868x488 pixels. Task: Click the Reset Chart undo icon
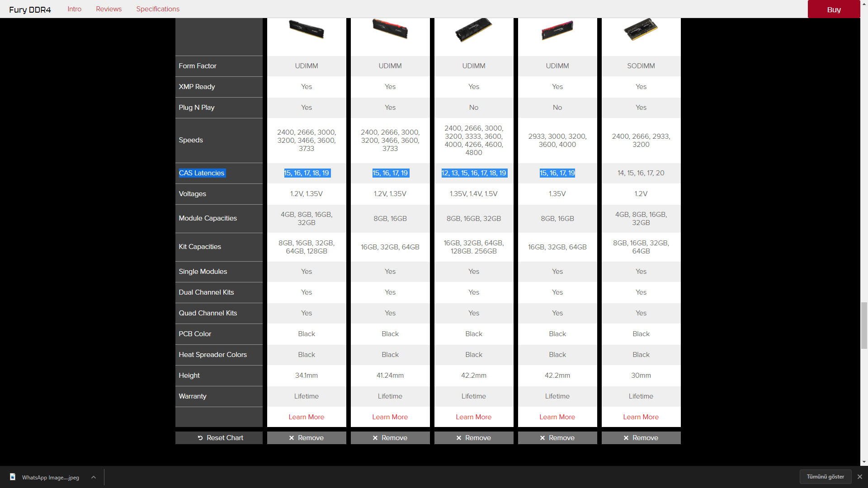200,438
